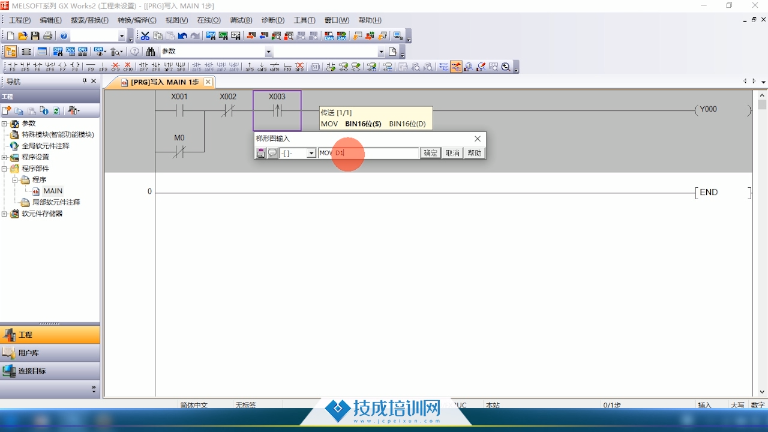Select the 工程 navigation panel button
The width and height of the screenshot is (768, 432).
(x=50, y=335)
